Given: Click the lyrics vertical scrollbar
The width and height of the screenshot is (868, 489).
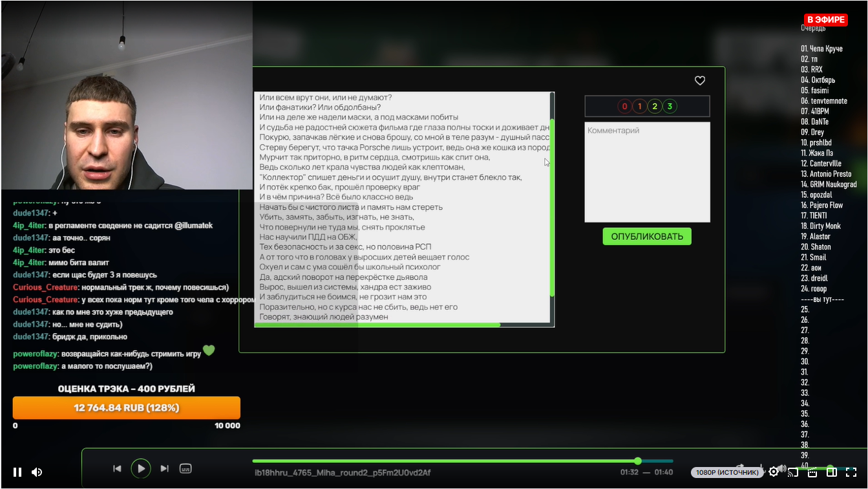Looking at the screenshot, I should 552,207.
